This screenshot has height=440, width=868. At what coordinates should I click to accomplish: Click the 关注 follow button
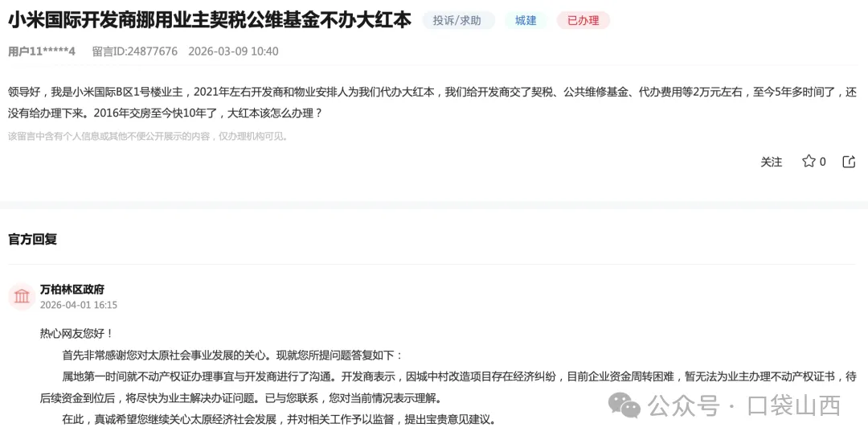771,162
